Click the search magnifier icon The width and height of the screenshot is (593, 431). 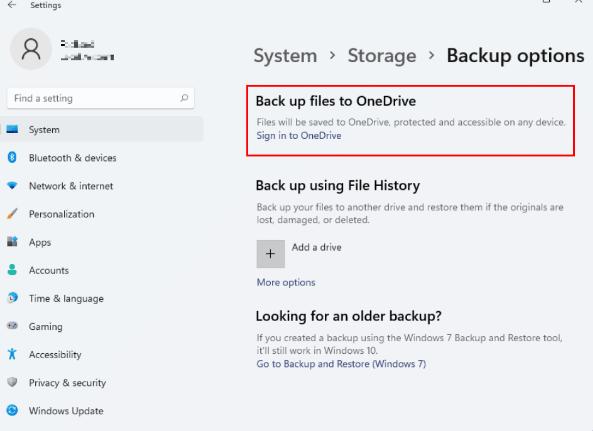(184, 98)
